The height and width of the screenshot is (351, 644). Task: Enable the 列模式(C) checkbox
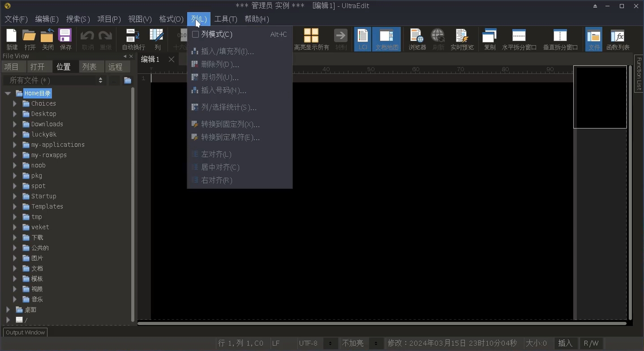(195, 34)
